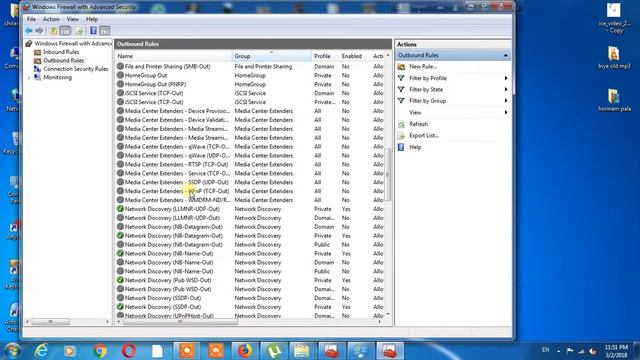
Task: Click the Up one level toolbar icon
Action: tap(53, 31)
